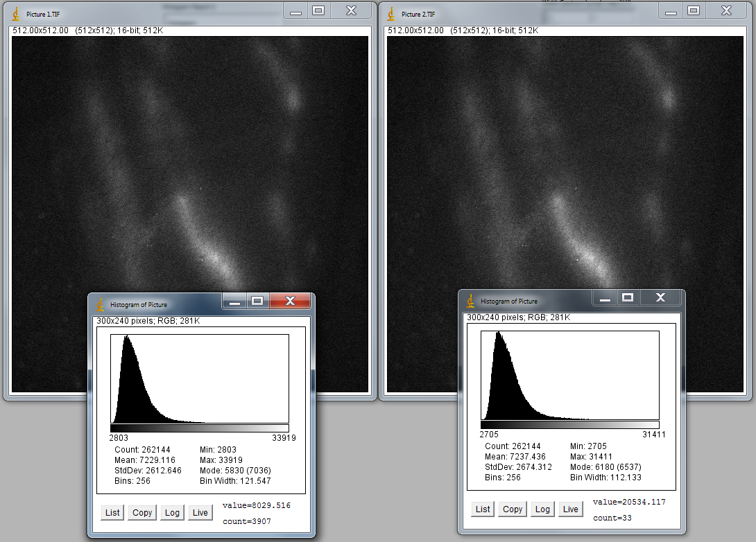Viewport: 756px width, 542px height.
Task: Open List for histogram with StdDev 2674.312
Action: (x=483, y=509)
